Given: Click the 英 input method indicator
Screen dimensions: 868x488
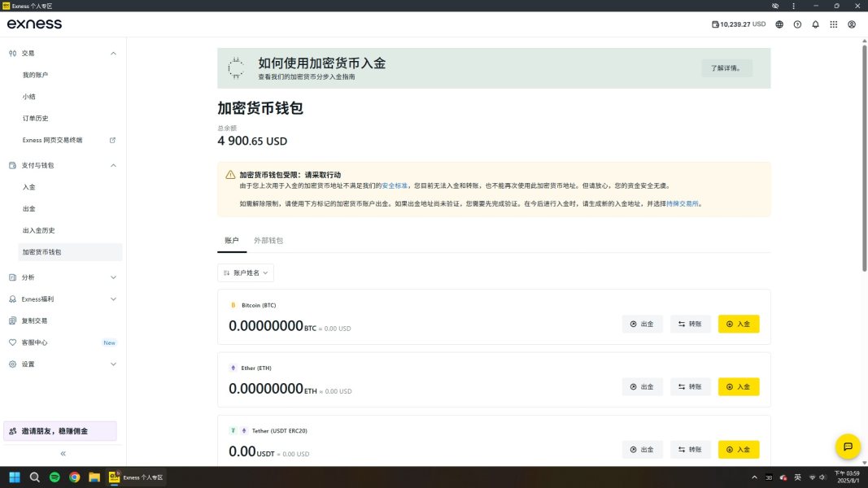Looking at the screenshot, I should 798,477.
